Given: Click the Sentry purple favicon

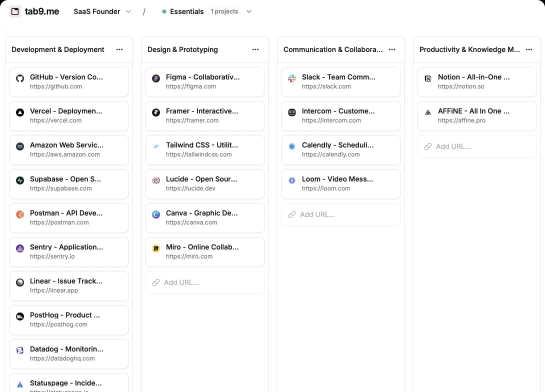Looking at the screenshot, I should click(20, 248).
